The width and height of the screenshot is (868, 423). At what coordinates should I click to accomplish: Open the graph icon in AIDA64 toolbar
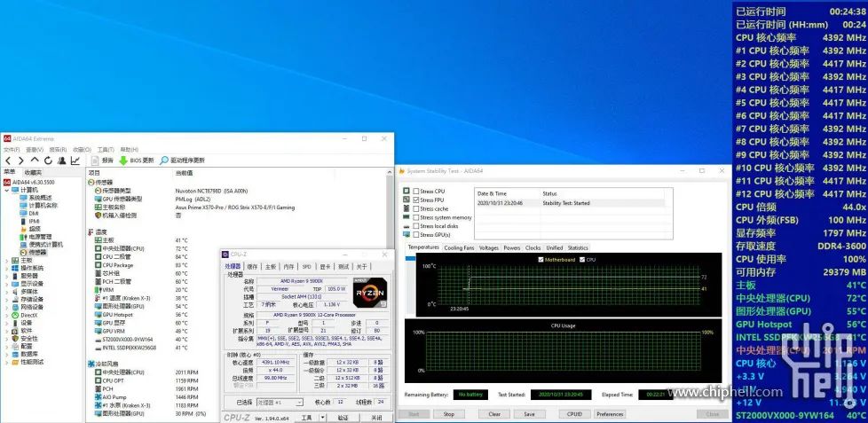[75, 161]
